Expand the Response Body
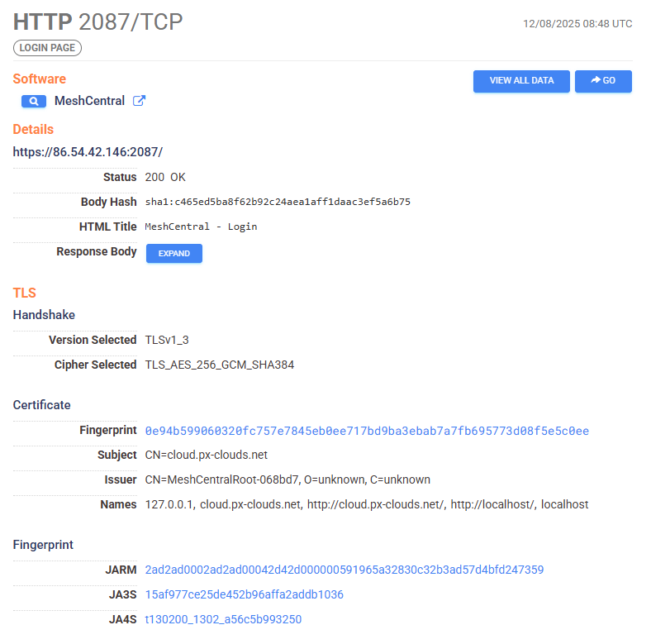 click(173, 254)
